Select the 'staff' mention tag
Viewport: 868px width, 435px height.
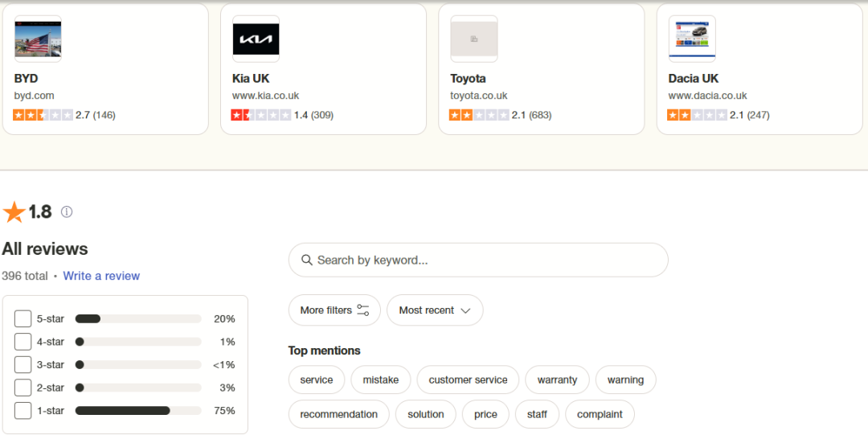tap(537, 415)
